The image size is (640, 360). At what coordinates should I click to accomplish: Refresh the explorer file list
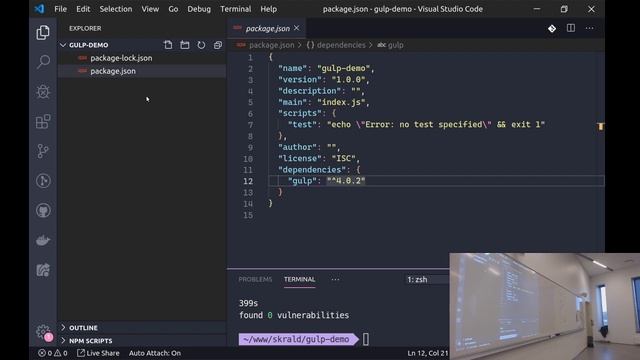click(x=201, y=45)
